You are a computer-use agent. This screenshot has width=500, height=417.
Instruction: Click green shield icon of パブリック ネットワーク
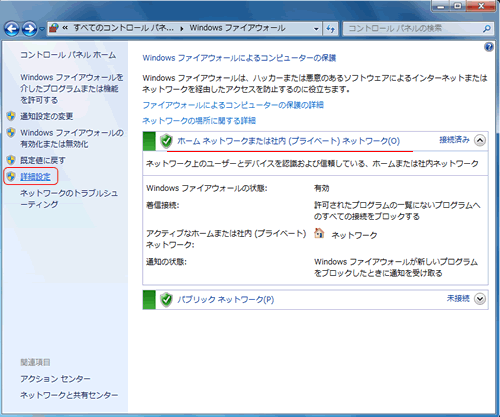pos(166,300)
